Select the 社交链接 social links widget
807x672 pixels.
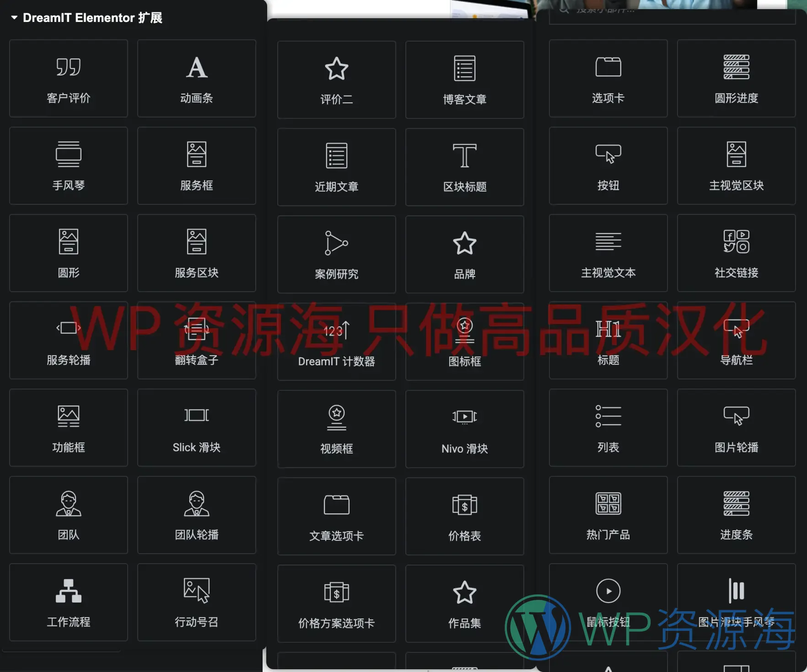(x=736, y=253)
